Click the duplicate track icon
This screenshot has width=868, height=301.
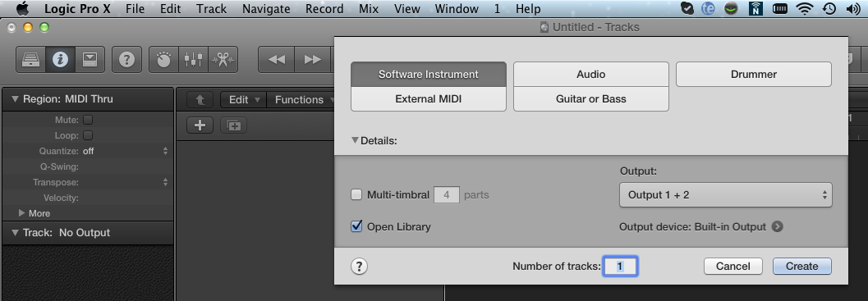[x=233, y=125]
